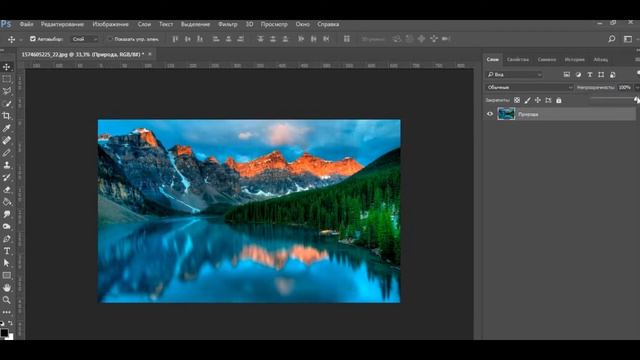Select the Clone Stamp tool
640x360 pixels.
pyautogui.click(x=7, y=165)
